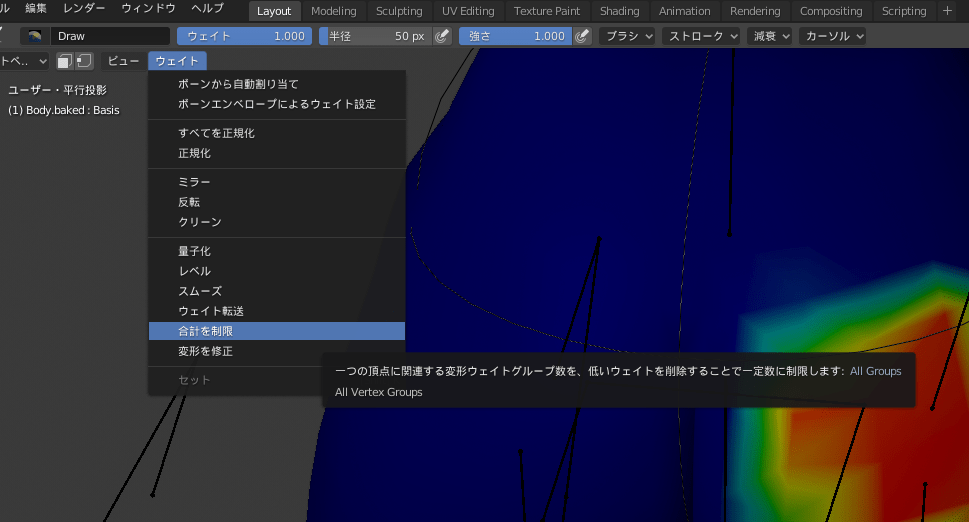Switch to the UV Editing tab

468,11
